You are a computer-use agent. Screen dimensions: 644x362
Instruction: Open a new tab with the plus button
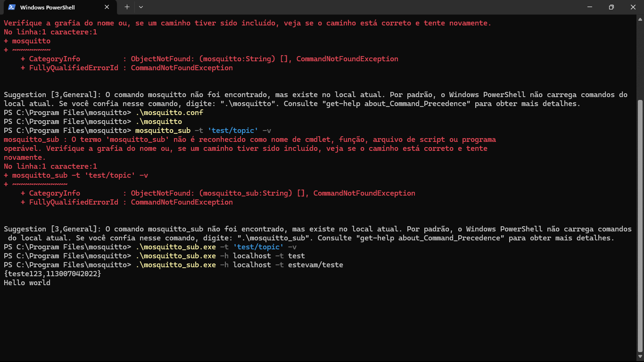pyautogui.click(x=127, y=7)
